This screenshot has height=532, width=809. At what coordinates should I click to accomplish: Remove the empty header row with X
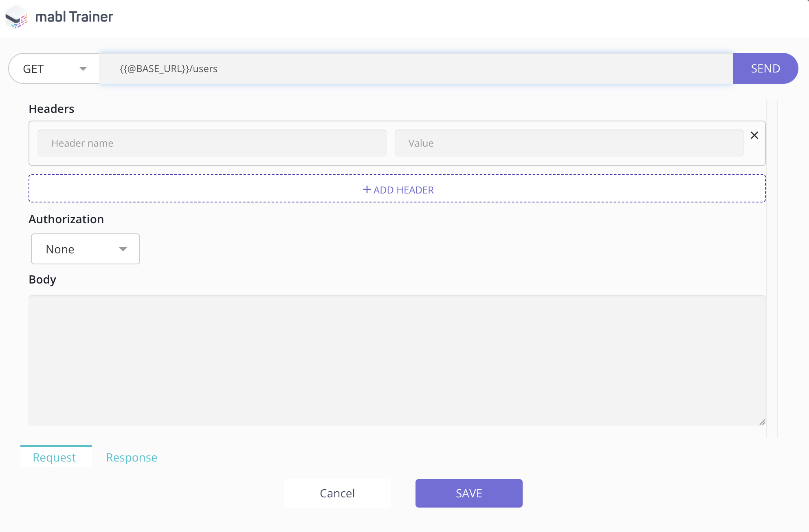coord(754,135)
